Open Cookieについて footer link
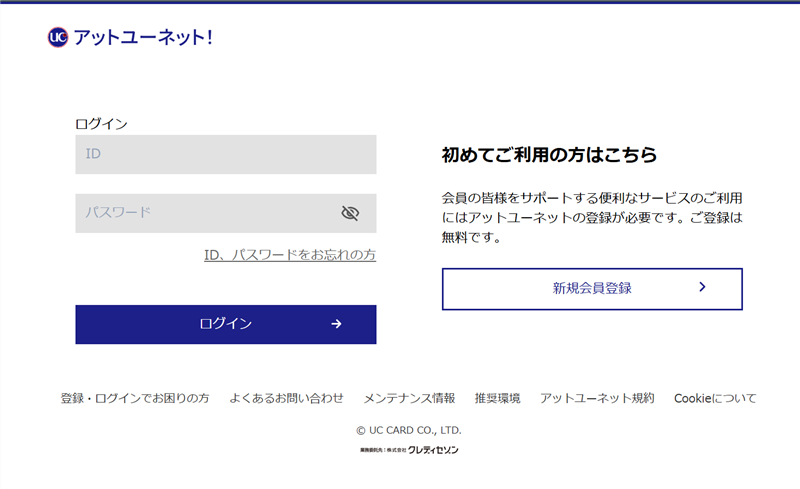Screen dimensions: 800x489 (715, 398)
